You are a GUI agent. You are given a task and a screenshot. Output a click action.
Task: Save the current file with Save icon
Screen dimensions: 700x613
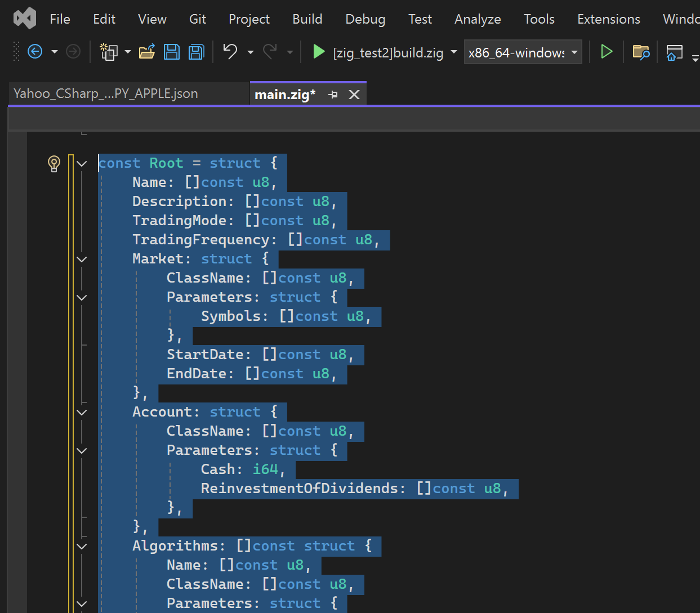click(x=171, y=52)
